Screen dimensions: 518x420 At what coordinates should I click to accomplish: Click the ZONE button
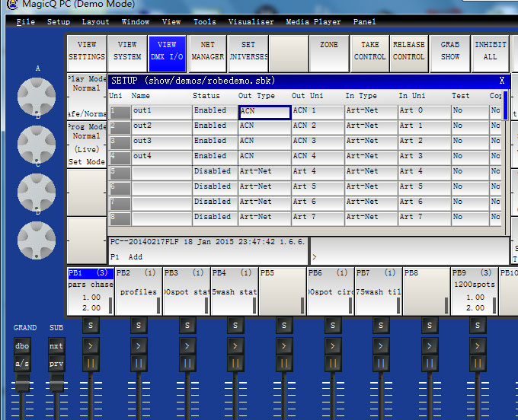coord(329,53)
